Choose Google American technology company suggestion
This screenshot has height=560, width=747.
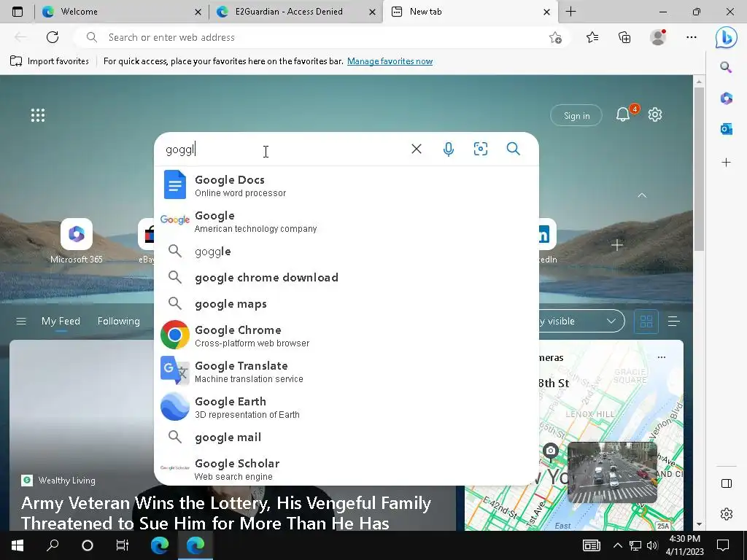coord(347,220)
